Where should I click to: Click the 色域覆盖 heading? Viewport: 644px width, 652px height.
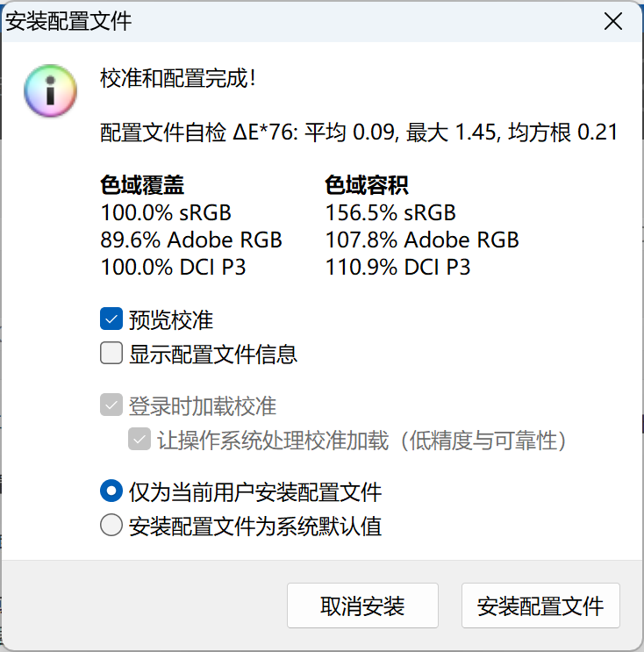point(142,185)
